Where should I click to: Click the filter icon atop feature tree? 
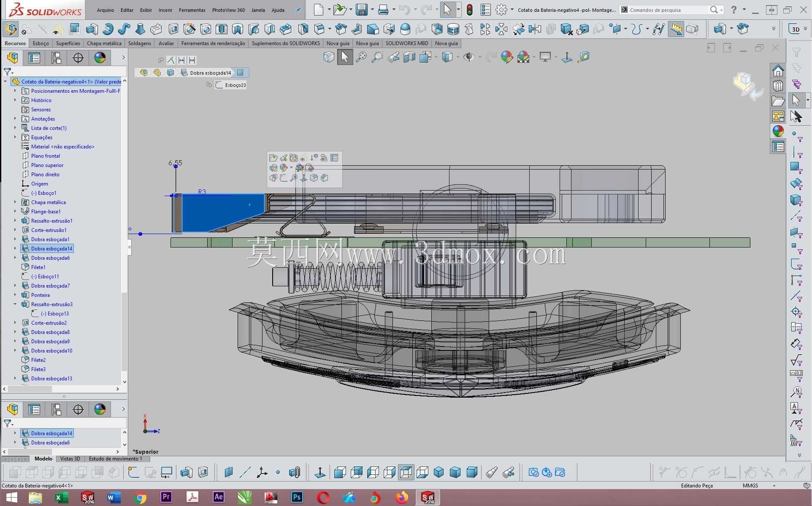[8, 72]
